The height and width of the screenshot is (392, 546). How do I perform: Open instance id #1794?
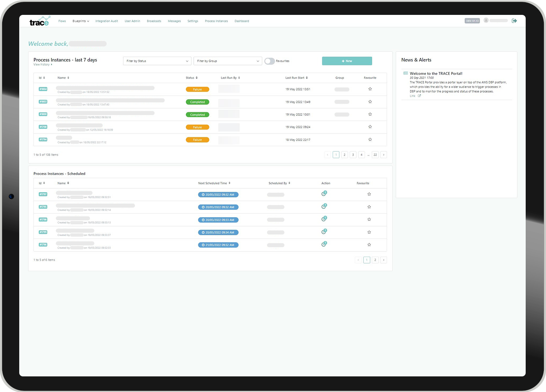(43, 139)
